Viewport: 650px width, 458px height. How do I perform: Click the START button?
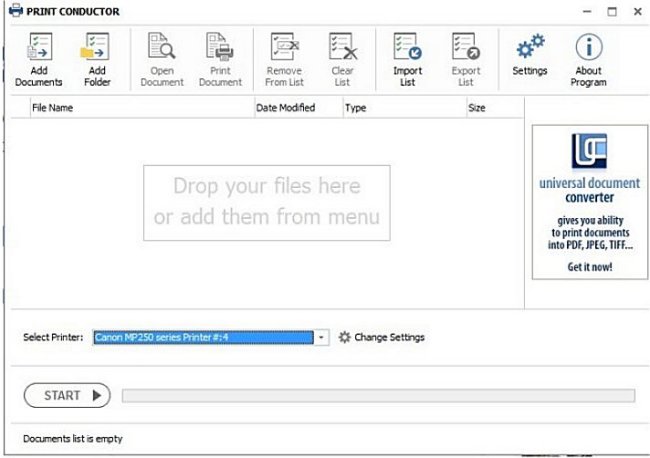click(67, 395)
